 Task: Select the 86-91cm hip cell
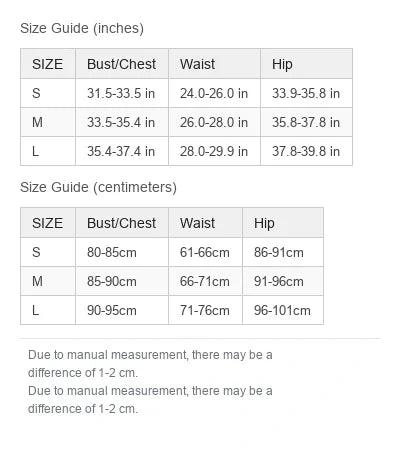click(283, 252)
